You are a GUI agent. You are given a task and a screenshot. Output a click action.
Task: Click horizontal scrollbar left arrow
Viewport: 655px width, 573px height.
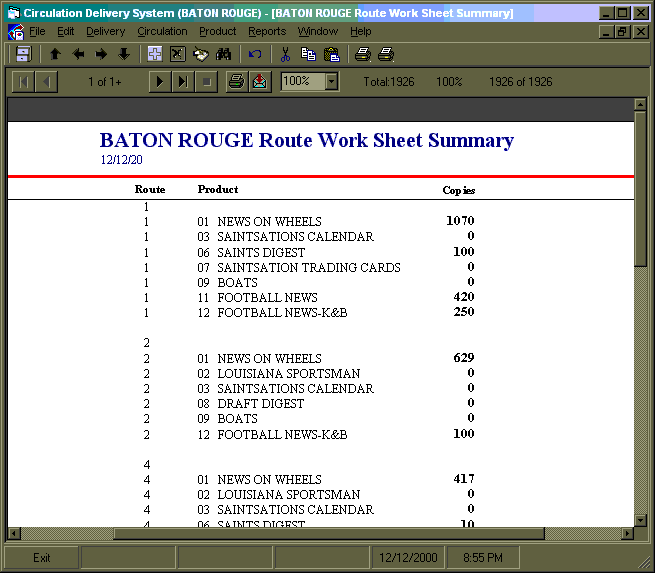pos(14,533)
